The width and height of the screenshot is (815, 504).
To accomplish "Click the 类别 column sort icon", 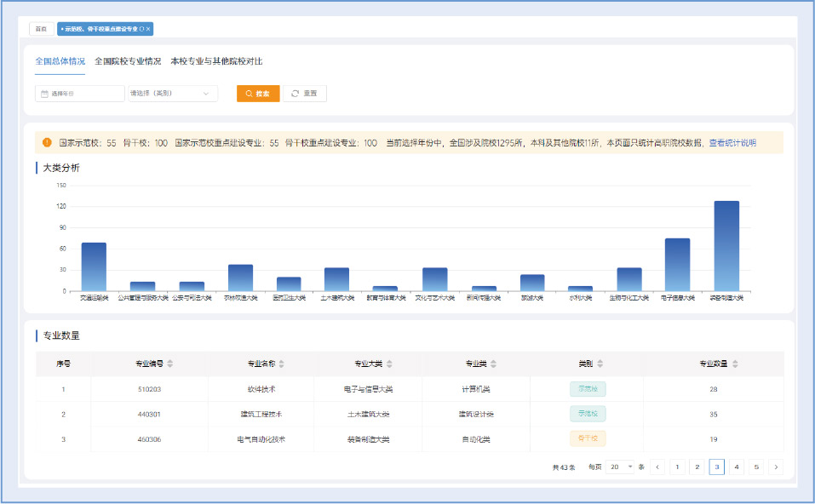I will click(x=600, y=364).
